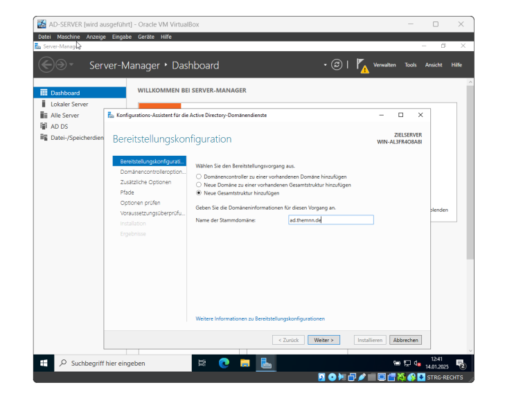The image size is (532, 394).
Task: Click the Installieren button
Action: [370, 340]
